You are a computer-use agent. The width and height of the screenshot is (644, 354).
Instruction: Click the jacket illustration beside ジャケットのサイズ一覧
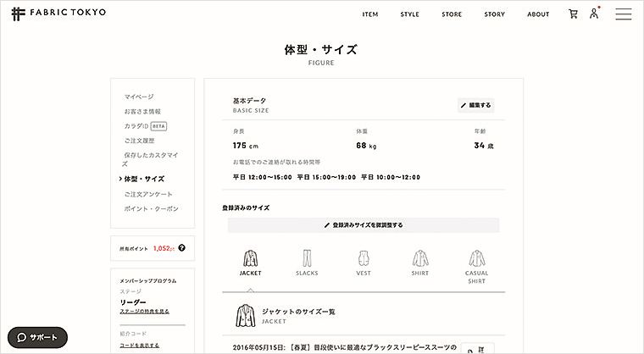pyautogui.click(x=245, y=315)
